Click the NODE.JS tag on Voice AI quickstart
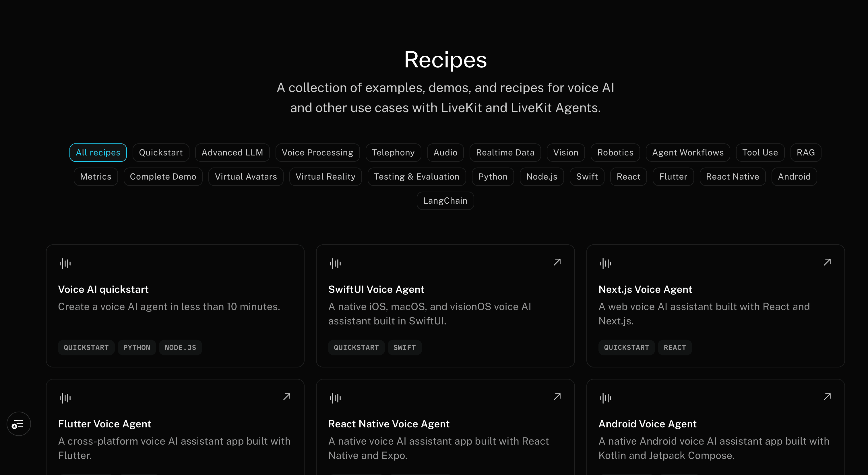This screenshot has height=475, width=868. pos(180,347)
